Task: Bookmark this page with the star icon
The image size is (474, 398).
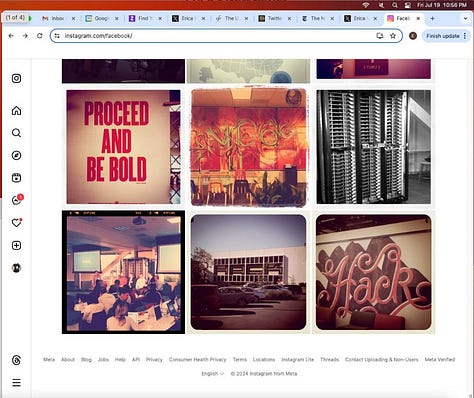Action: point(393,36)
